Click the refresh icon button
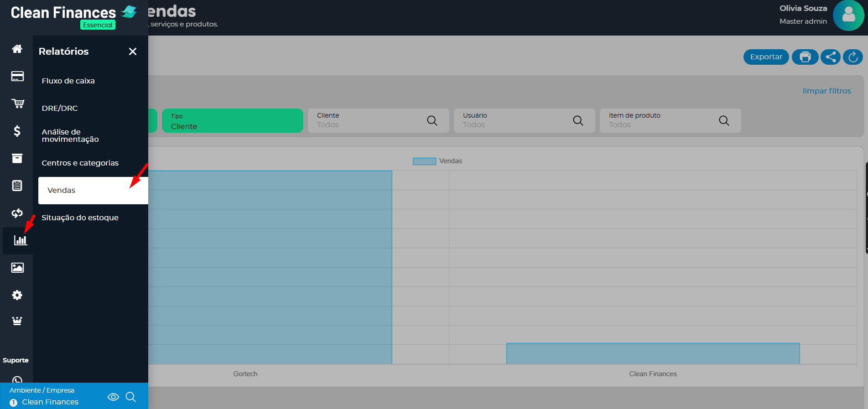Viewport: 868px width, 409px height. [853, 57]
